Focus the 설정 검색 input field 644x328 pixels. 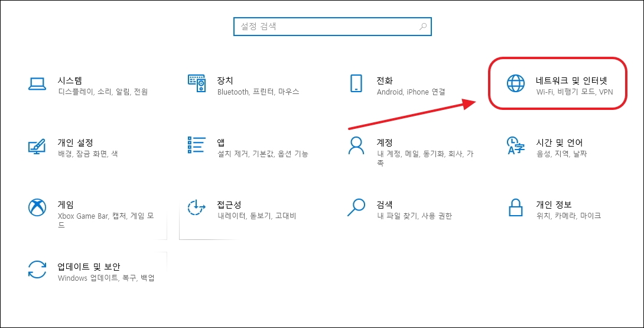[x=332, y=27]
